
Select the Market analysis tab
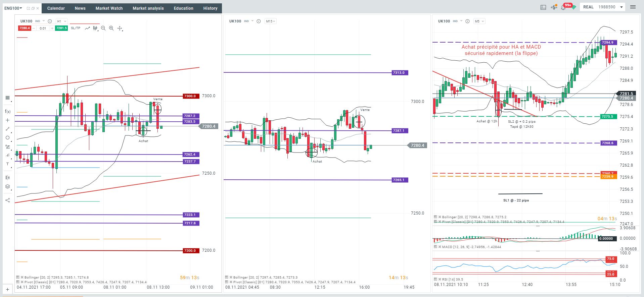148,8
